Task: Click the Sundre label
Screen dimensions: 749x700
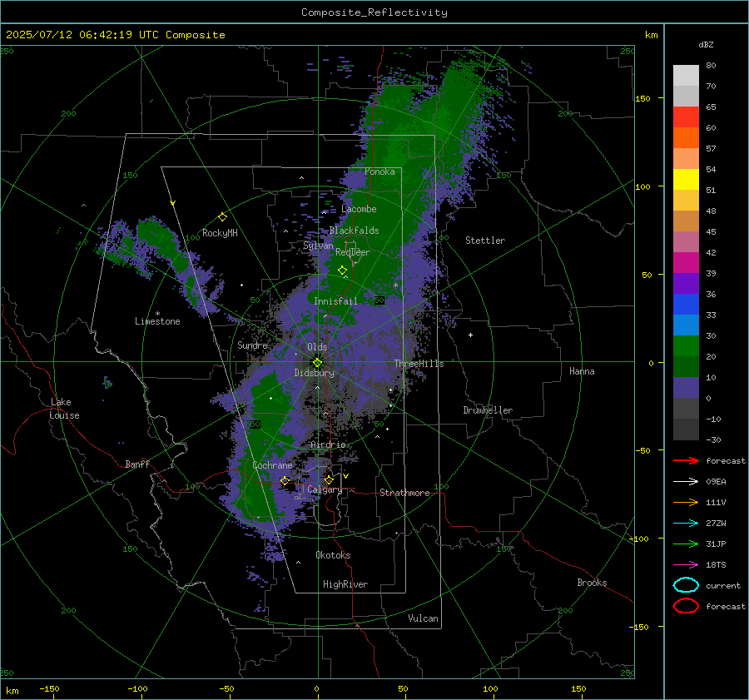Action: [x=252, y=345]
